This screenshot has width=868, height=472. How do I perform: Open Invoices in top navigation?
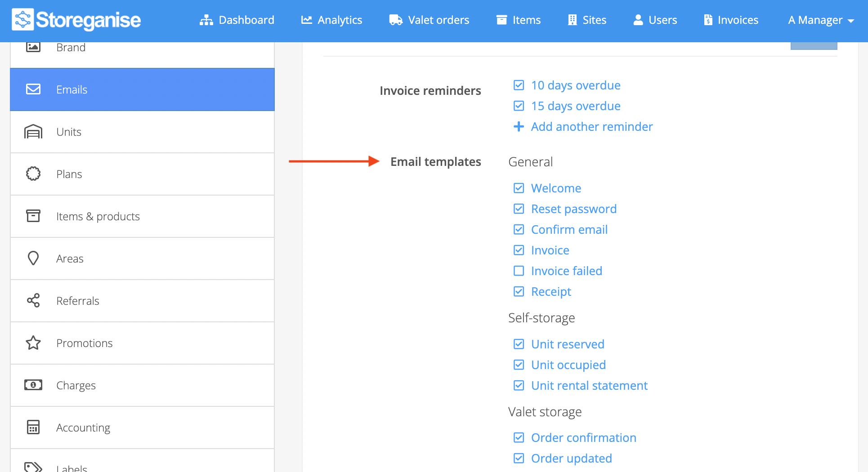pyautogui.click(x=731, y=20)
